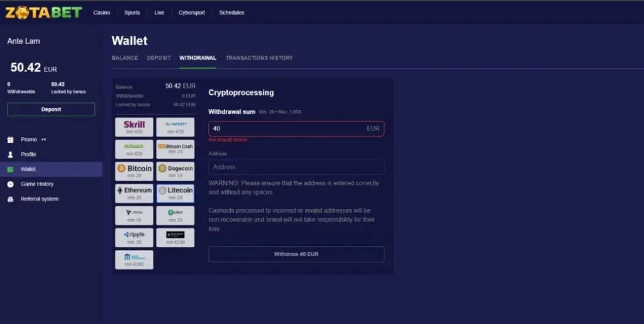Switch to Transactions History tab
Viewport: 644px width, 324px height.
click(259, 58)
